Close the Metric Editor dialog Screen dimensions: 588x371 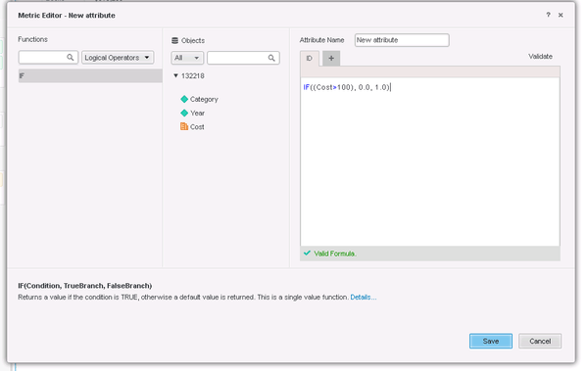click(x=561, y=15)
